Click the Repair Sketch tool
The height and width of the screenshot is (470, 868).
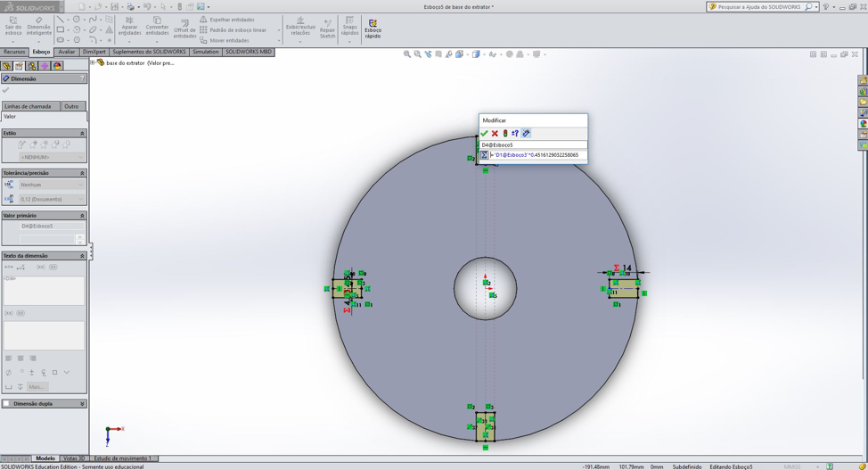[x=327, y=27]
